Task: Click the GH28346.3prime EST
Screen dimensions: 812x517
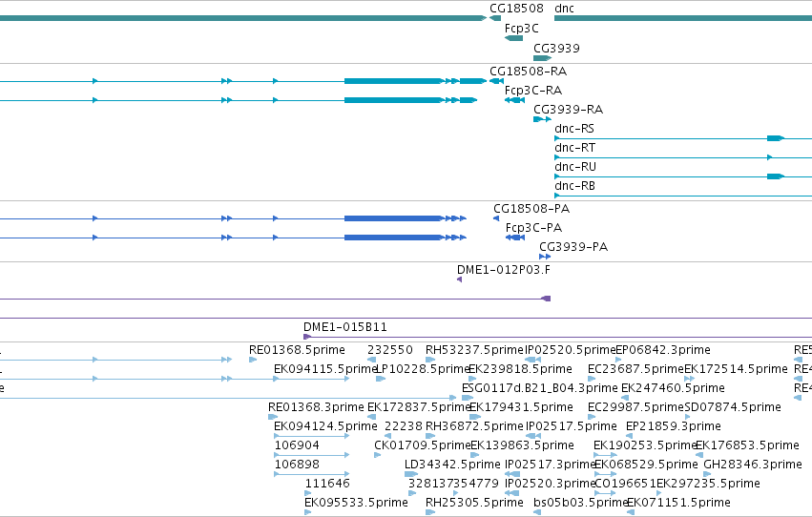Action: click(x=753, y=465)
